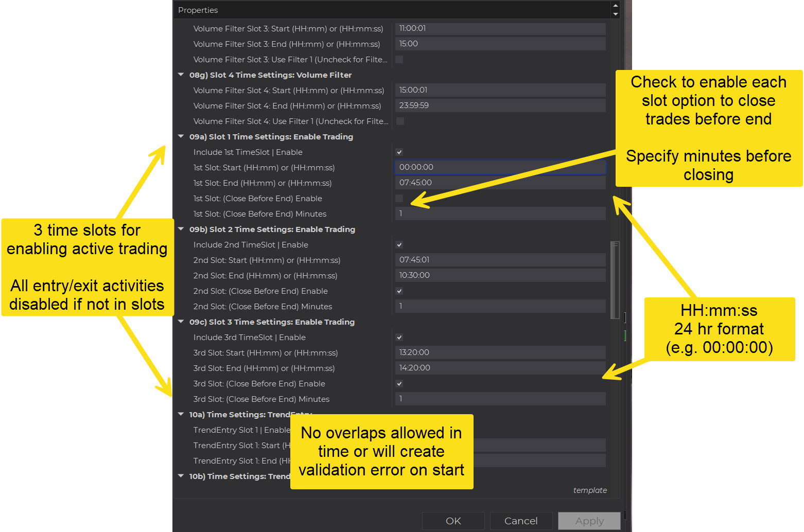Collapse the 08g Slot 4 Volume Filter section

tap(181, 75)
